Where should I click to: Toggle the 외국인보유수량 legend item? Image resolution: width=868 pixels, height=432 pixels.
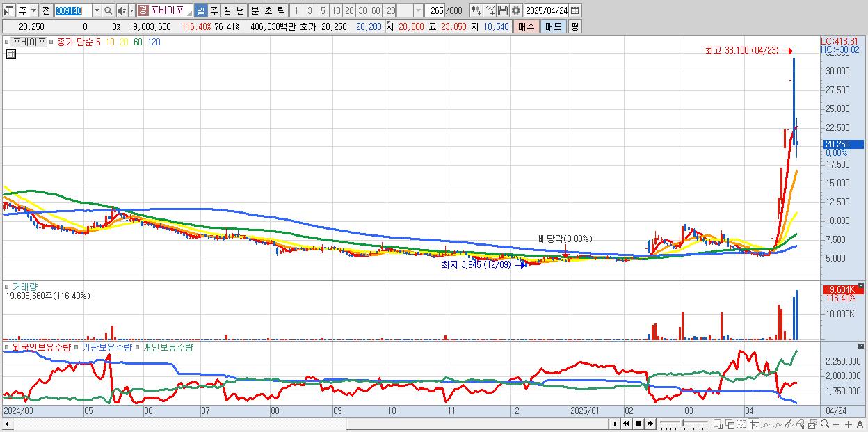tap(42, 346)
